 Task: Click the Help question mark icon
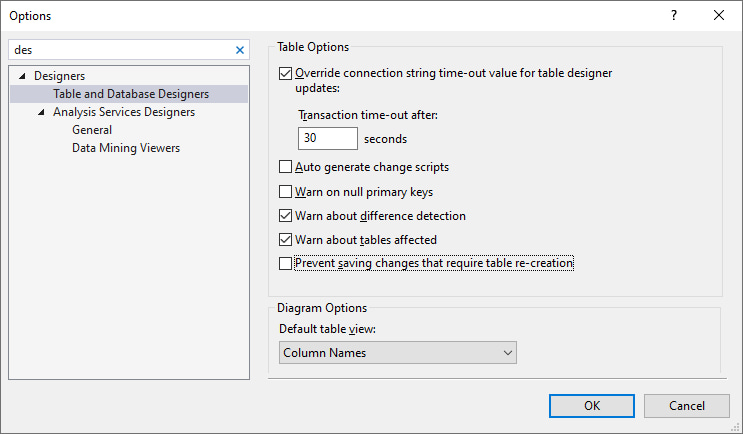click(674, 15)
